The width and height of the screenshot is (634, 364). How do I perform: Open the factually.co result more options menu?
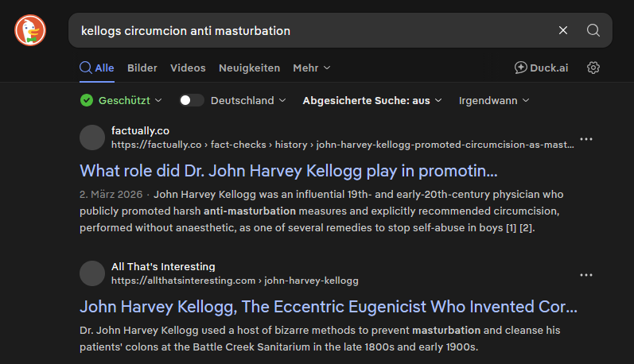pyautogui.click(x=586, y=139)
